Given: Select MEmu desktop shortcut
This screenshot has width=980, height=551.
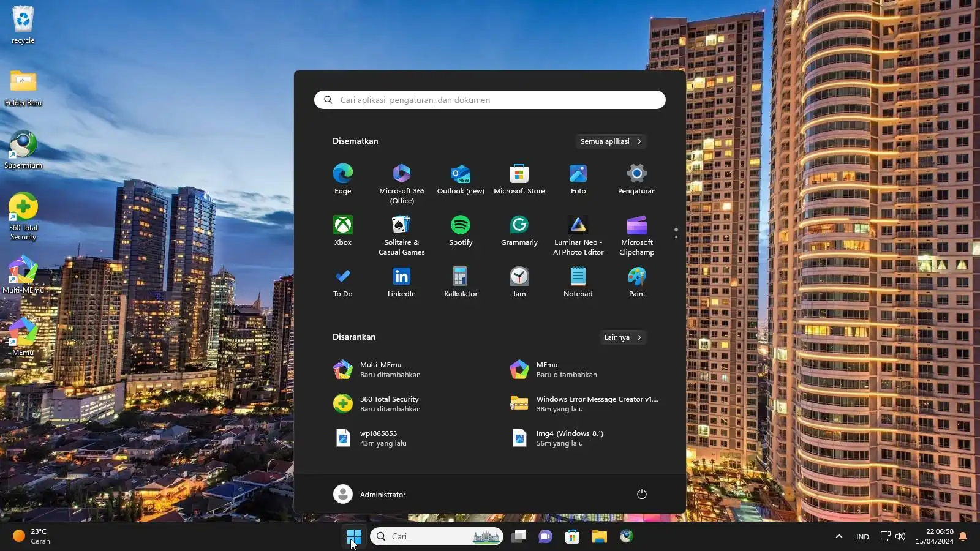Looking at the screenshot, I should (x=23, y=337).
